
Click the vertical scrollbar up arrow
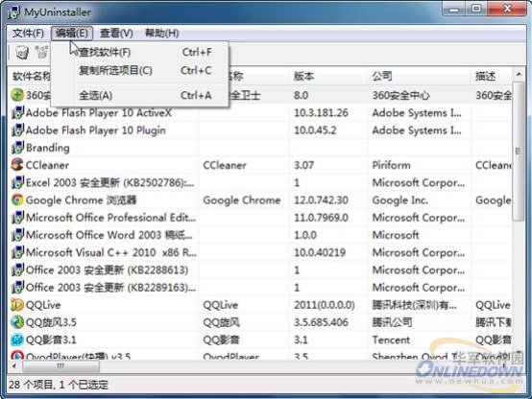point(519,74)
